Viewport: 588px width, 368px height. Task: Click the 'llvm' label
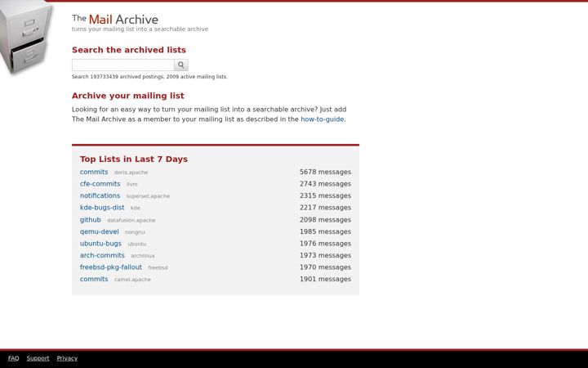131,184
